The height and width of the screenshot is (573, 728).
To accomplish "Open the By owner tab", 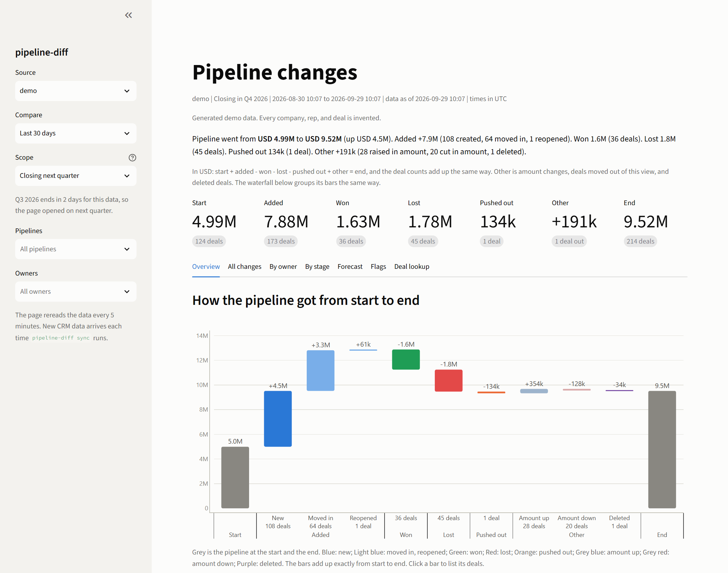I will point(283,267).
